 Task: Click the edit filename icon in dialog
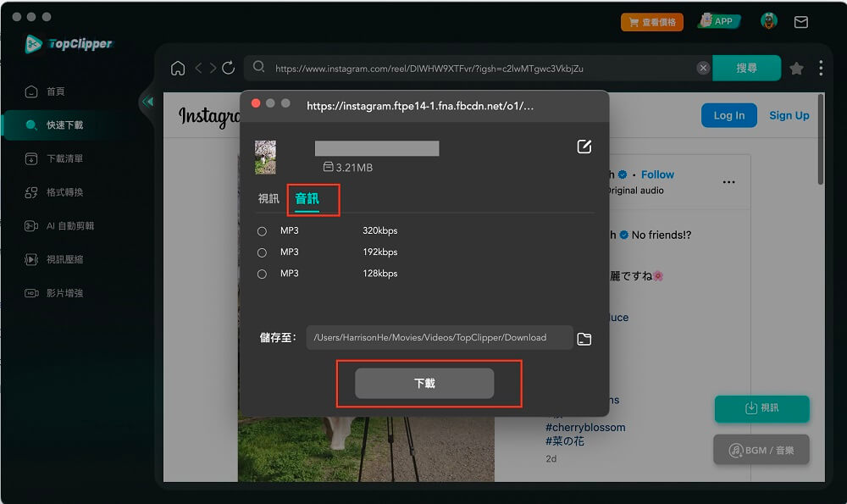tap(584, 147)
